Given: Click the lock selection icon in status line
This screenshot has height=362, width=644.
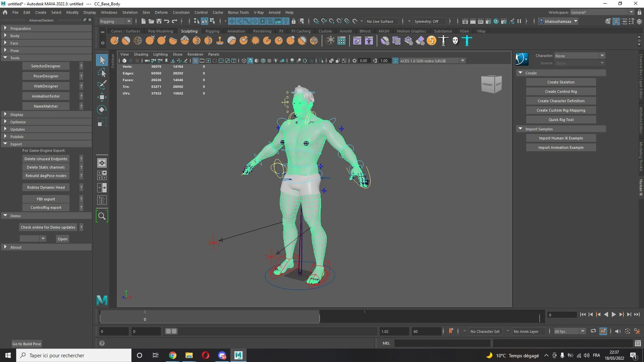Looking at the screenshot, I should 294,21.
